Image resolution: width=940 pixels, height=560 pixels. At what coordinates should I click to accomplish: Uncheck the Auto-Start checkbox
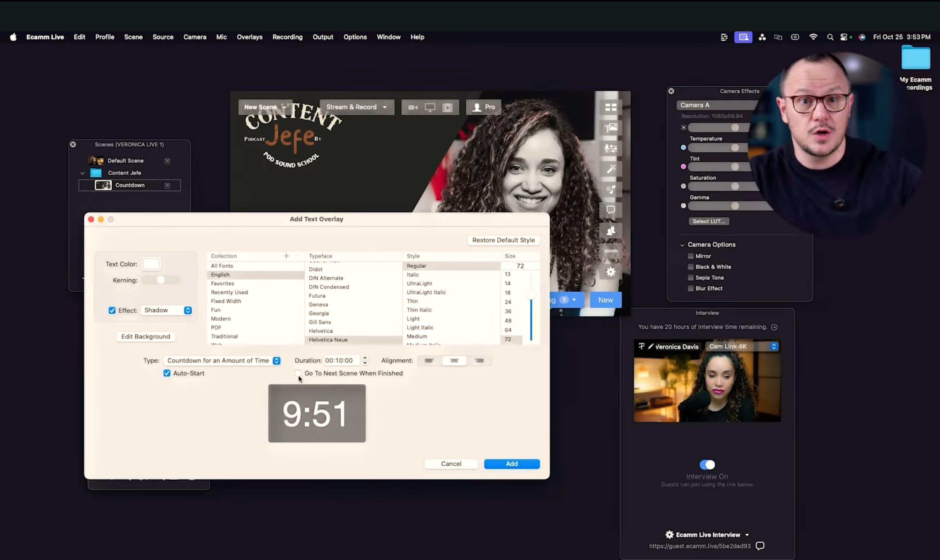167,373
